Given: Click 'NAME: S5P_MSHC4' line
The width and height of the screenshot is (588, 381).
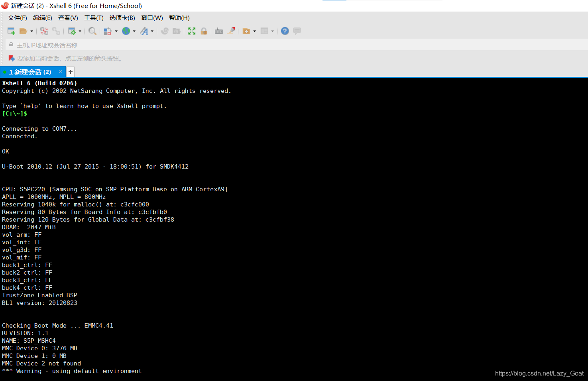Looking at the screenshot, I should pos(29,341).
